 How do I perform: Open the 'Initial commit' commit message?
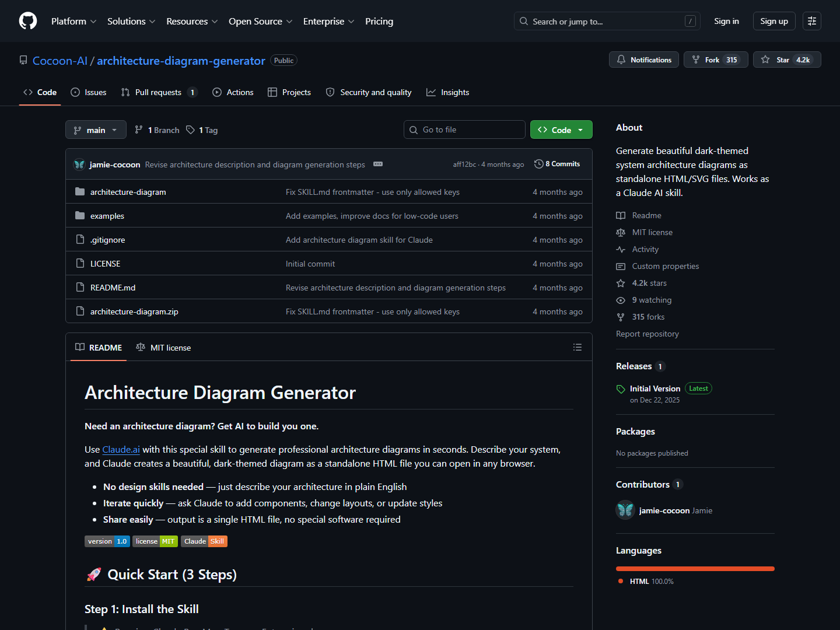click(310, 264)
